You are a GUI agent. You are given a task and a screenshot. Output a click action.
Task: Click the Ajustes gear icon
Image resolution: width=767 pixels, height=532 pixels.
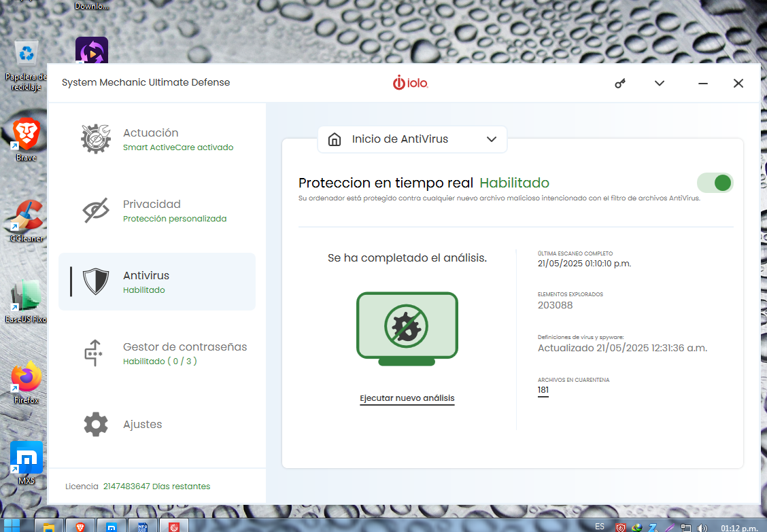[95, 424]
